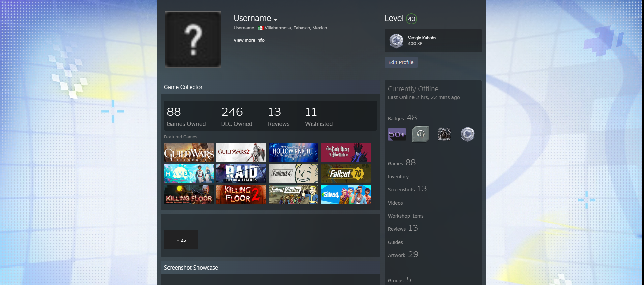
Task: Open the Guild Wars Reforged game tile
Action: coord(189,152)
